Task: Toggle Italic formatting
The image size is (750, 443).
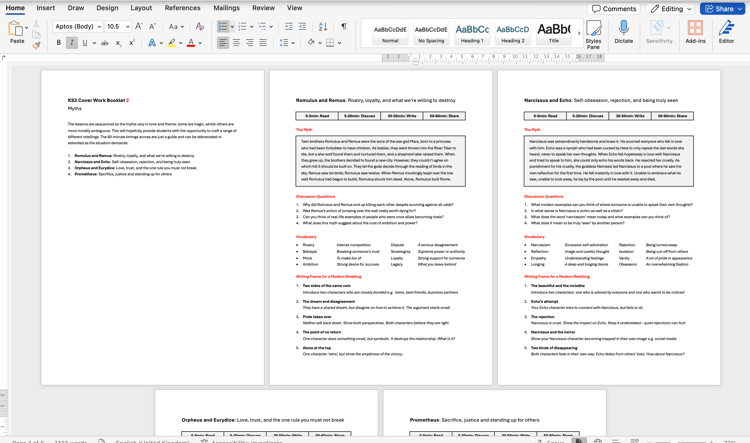Action: tap(71, 43)
